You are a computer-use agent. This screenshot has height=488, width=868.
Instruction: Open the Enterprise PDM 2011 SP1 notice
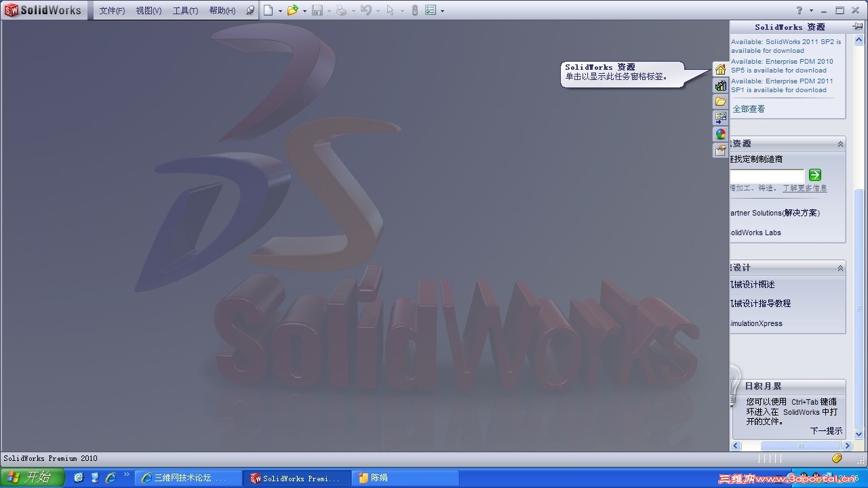[782, 85]
